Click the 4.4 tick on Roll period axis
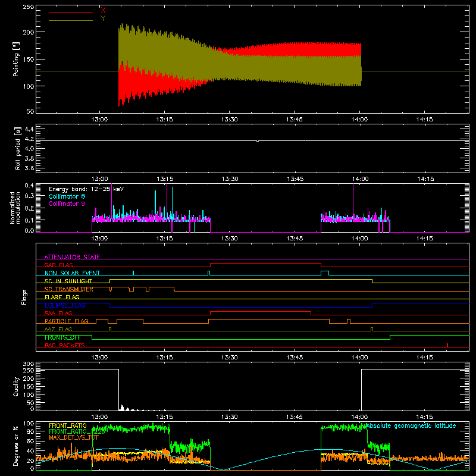The image size is (476, 476). pos(29,130)
